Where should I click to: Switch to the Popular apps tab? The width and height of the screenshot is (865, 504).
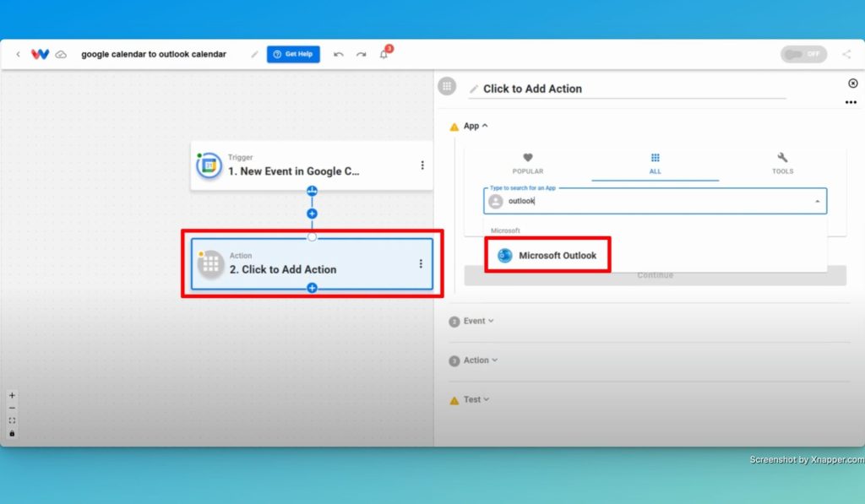click(x=527, y=164)
